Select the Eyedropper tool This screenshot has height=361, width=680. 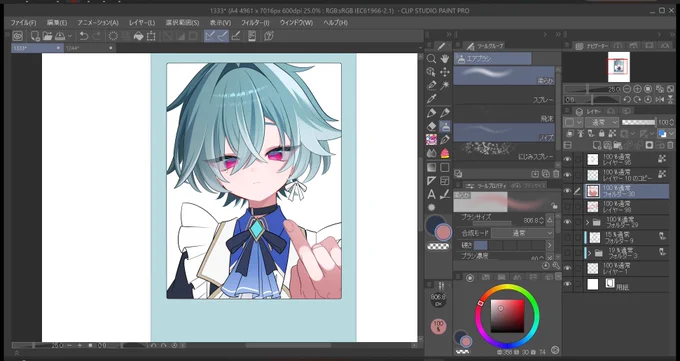pyautogui.click(x=431, y=99)
